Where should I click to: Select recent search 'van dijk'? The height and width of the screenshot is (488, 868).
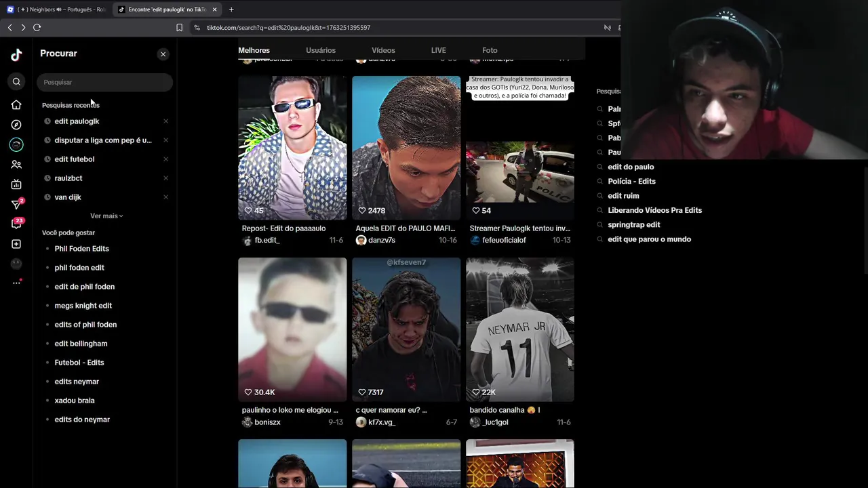(x=68, y=197)
